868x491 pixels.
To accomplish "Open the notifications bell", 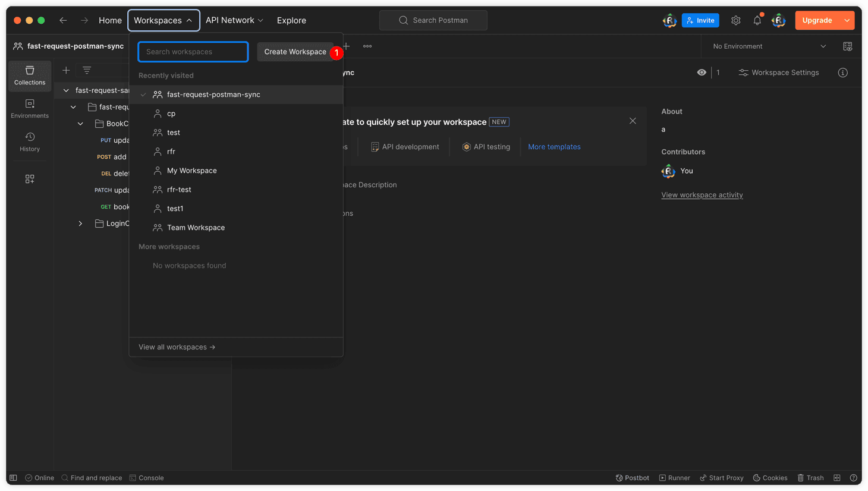I will click(757, 20).
